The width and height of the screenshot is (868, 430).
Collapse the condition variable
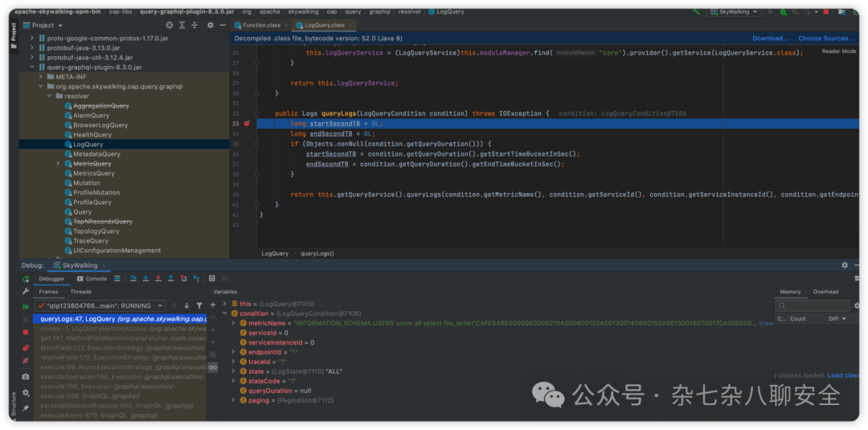point(225,313)
